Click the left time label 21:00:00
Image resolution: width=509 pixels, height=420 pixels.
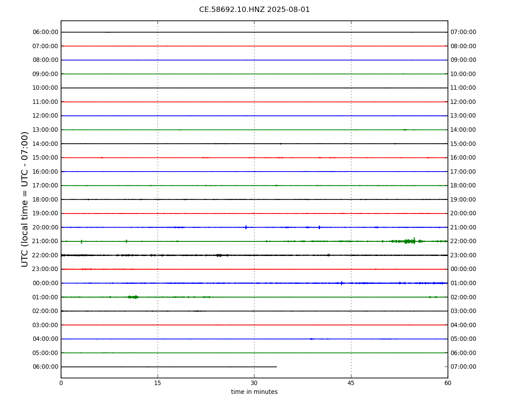(46, 241)
